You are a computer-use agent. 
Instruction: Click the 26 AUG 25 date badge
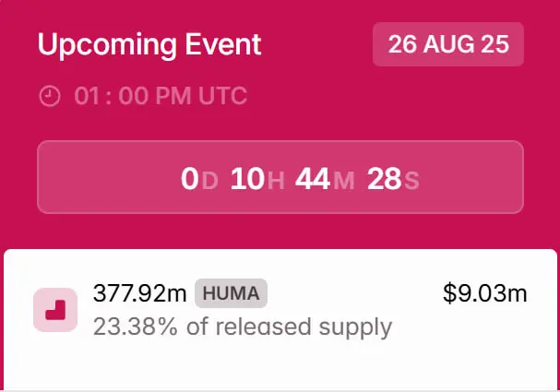[x=448, y=44]
